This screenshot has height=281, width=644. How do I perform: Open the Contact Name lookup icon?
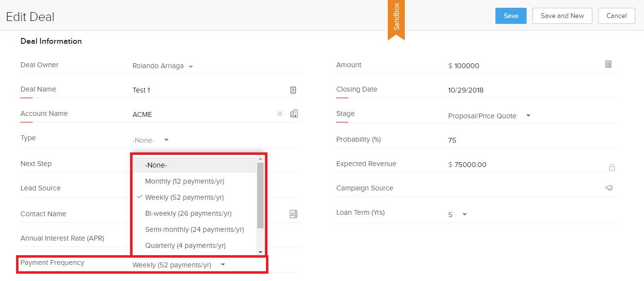click(x=293, y=214)
